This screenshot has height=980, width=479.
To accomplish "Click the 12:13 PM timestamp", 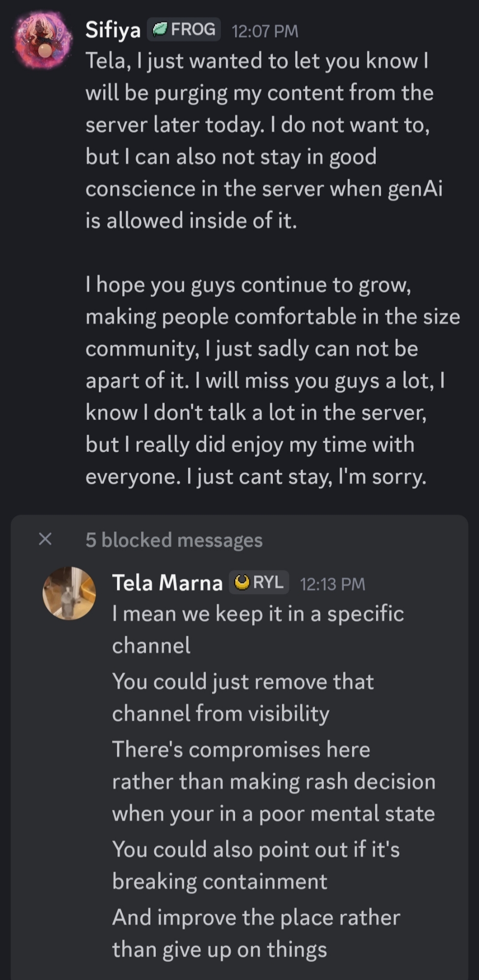I will coord(333,584).
